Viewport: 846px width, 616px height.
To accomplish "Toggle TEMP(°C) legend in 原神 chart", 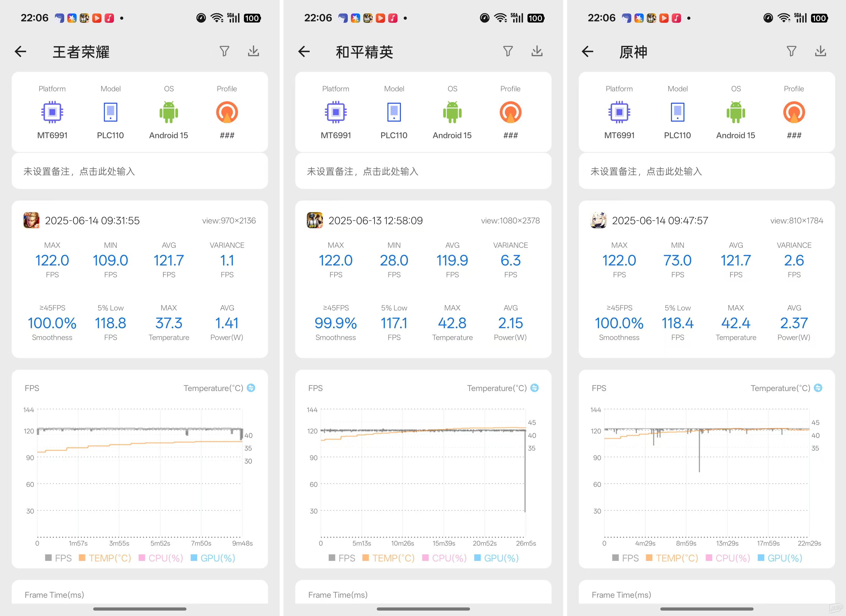I will click(672, 558).
